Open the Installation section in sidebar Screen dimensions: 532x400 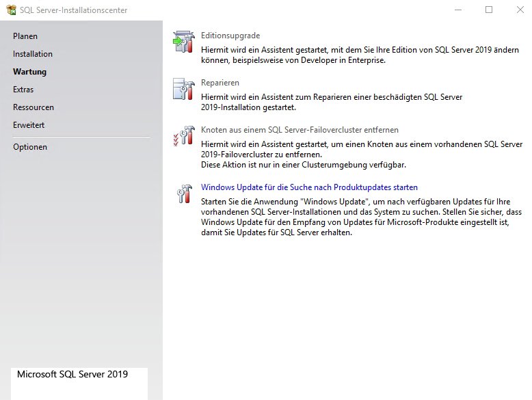(x=33, y=54)
